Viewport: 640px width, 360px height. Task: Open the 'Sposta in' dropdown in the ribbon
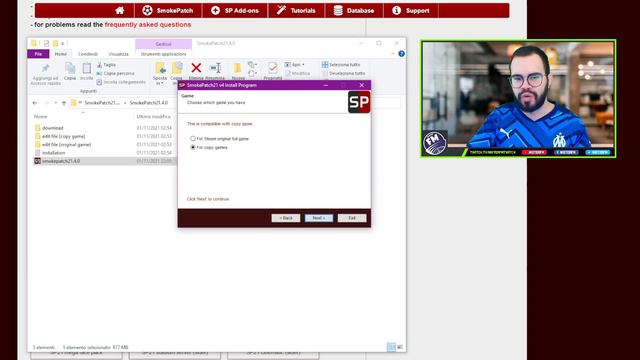(160, 73)
